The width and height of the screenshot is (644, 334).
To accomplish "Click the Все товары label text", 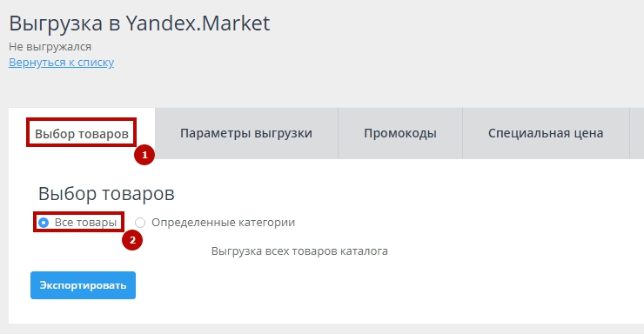I will (85, 223).
